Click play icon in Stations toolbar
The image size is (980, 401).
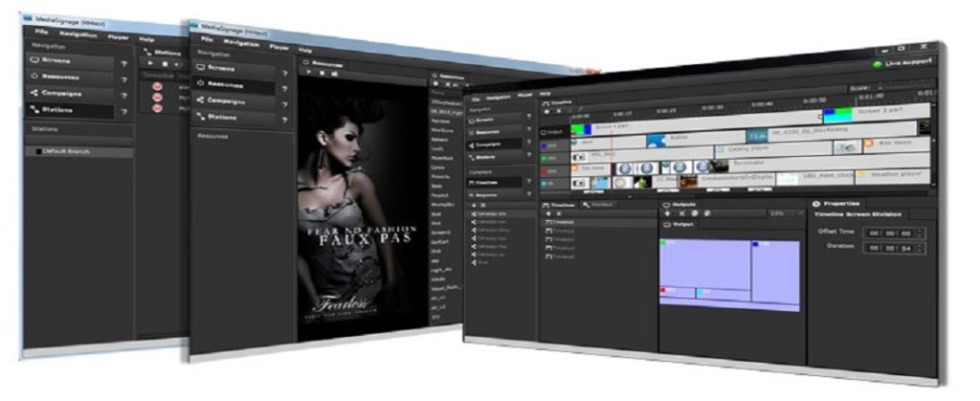click(x=150, y=64)
